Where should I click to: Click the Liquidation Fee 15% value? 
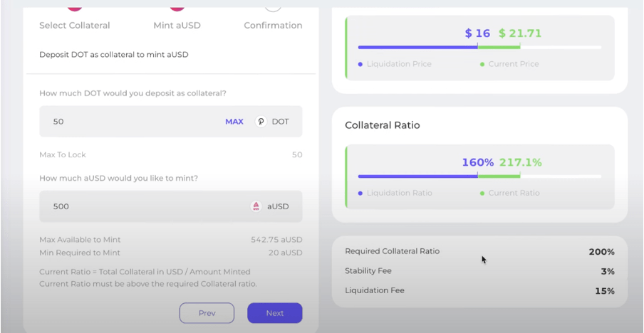coord(605,290)
